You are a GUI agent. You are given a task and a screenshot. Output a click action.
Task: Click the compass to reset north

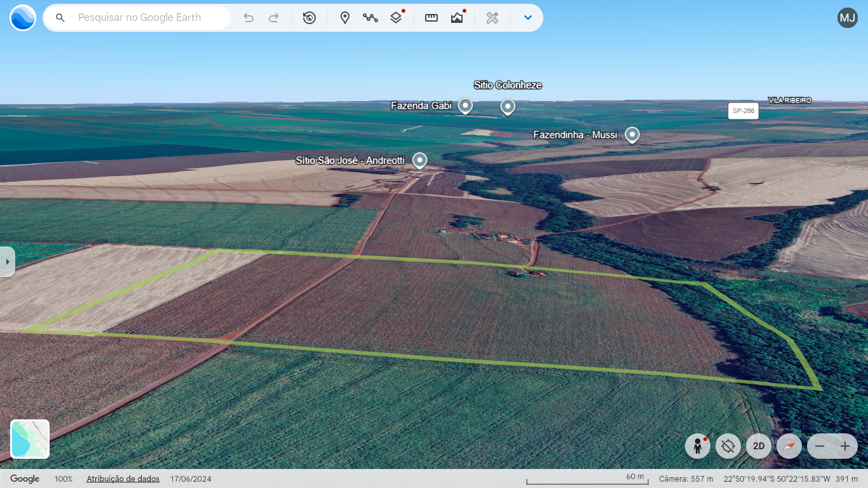[x=789, y=446]
